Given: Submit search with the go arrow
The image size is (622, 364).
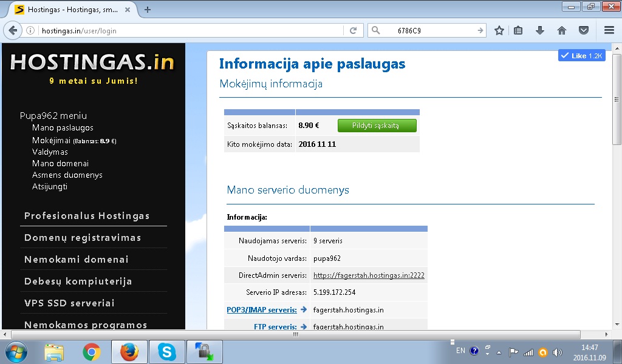Looking at the screenshot, I should pos(480,30).
